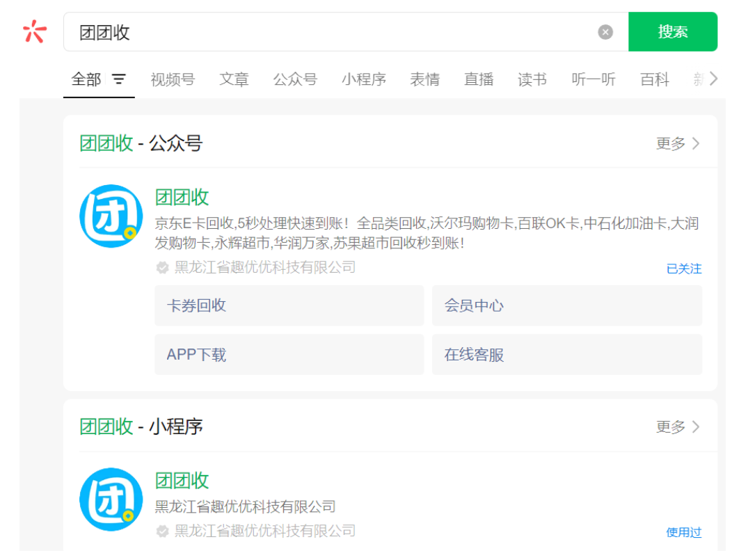
Task: Click the verified badge in the 小程序 card
Action: pos(163,531)
